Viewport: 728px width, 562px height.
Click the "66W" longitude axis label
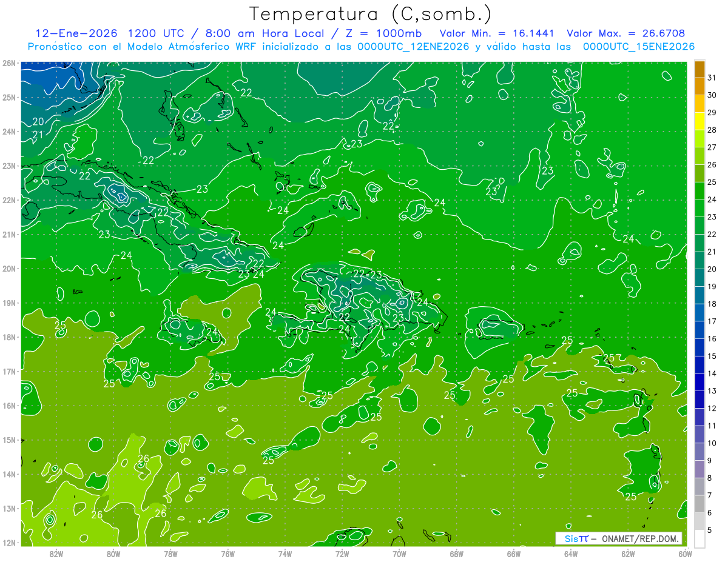coord(514,553)
